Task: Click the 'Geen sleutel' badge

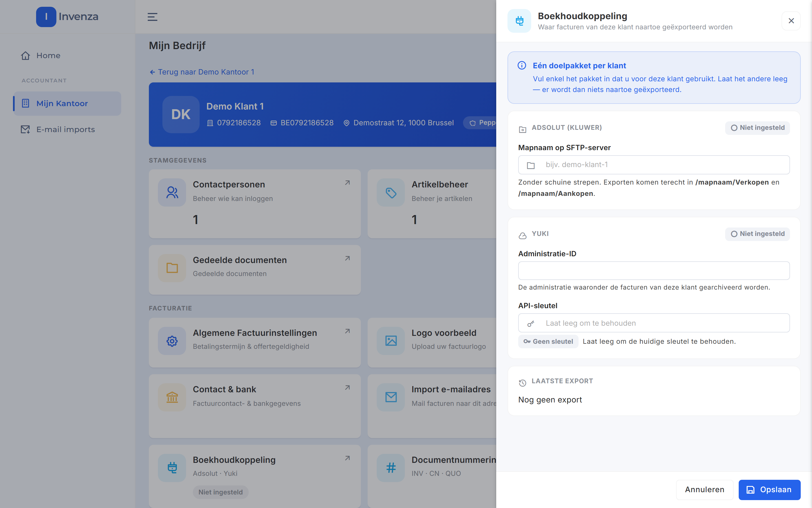Action: click(548, 341)
